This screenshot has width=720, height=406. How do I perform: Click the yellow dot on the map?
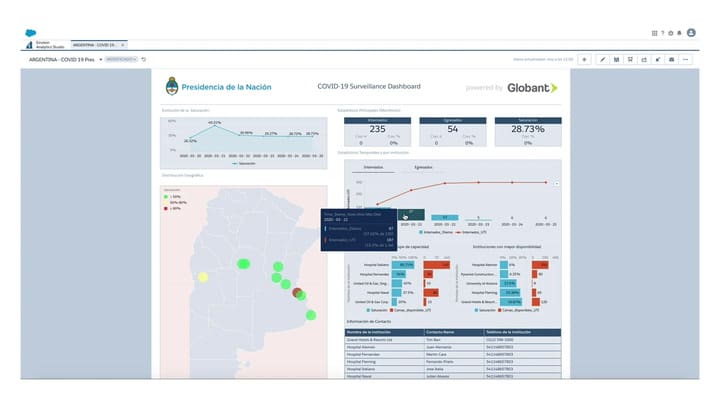tap(203, 277)
